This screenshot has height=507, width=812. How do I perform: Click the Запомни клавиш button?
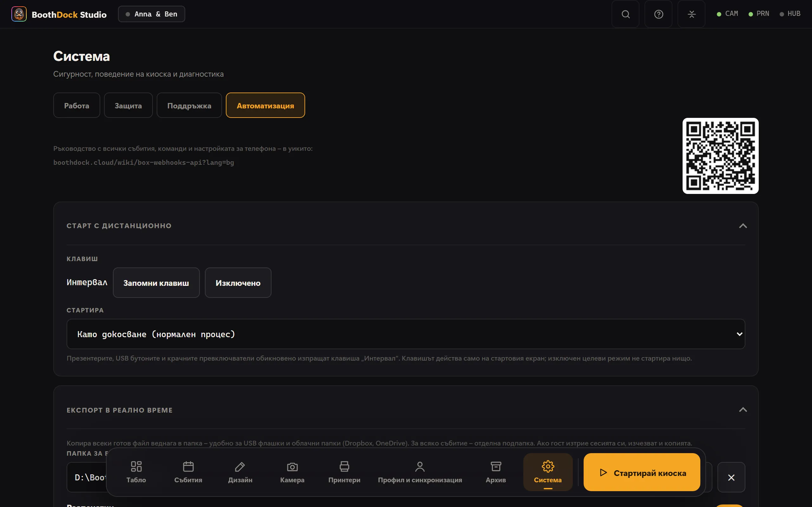click(x=156, y=283)
